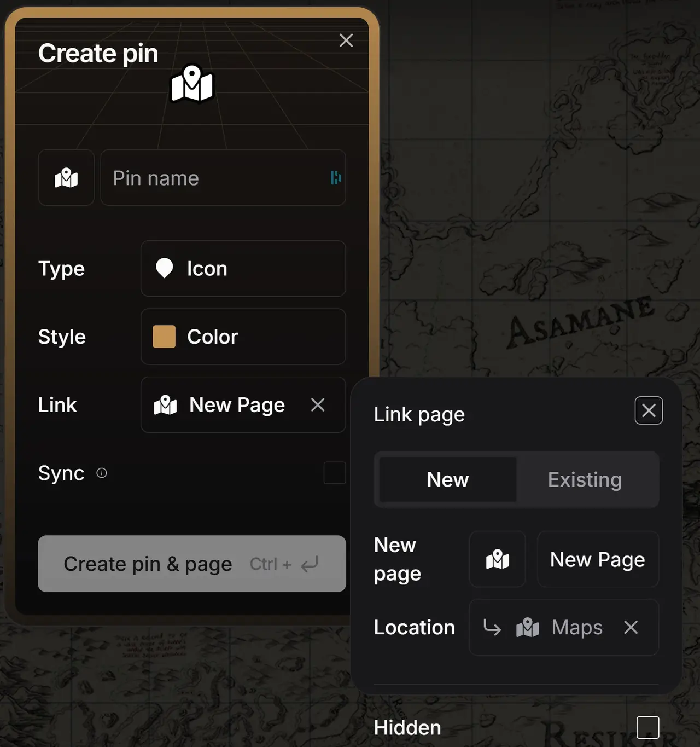Click the Maps map icon in Location
This screenshot has width=700, height=747.
click(528, 627)
